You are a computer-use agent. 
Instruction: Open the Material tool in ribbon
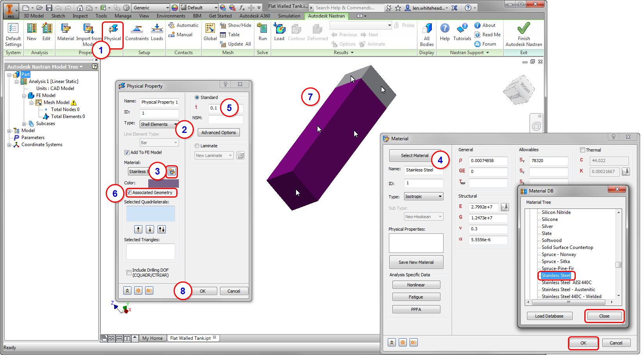(x=66, y=32)
